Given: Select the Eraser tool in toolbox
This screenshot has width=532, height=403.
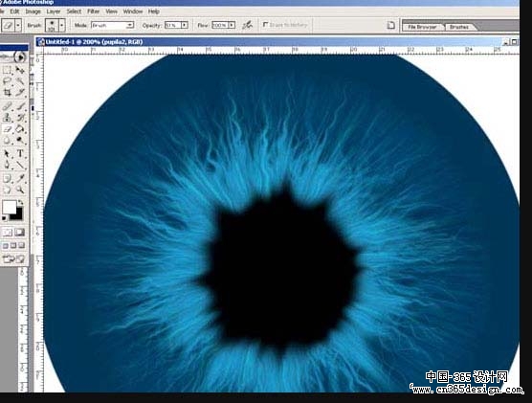Looking at the screenshot, I should click(x=7, y=129).
